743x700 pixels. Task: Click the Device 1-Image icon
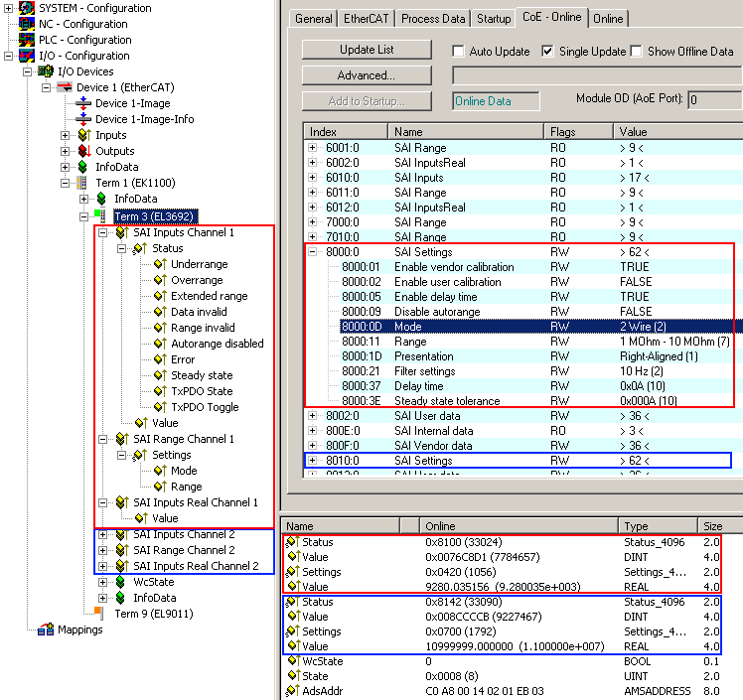click(x=83, y=103)
